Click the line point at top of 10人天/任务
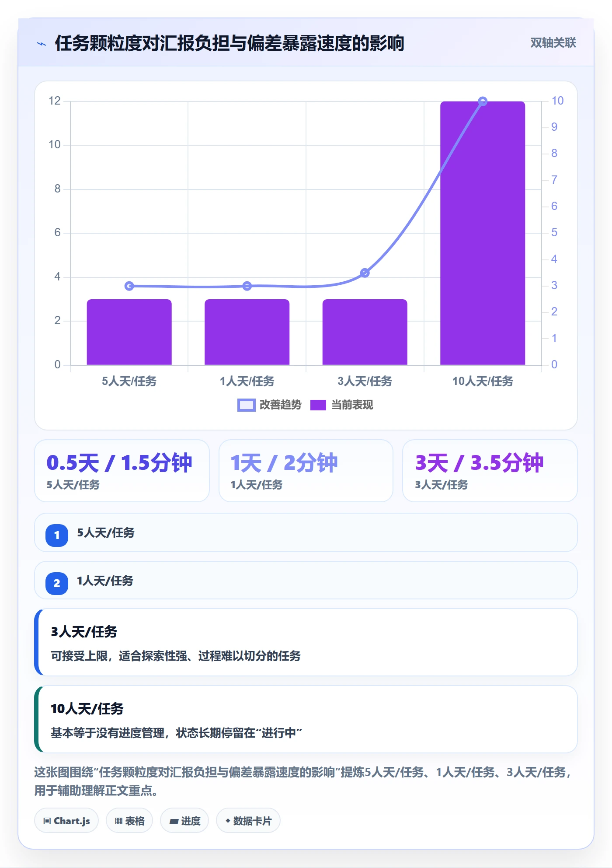The image size is (612, 868). [483, 101]
